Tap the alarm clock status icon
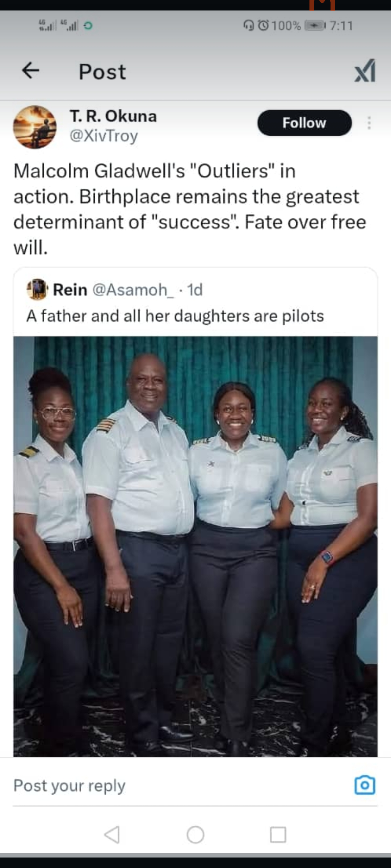391x868 pixels. pos(263,25)
